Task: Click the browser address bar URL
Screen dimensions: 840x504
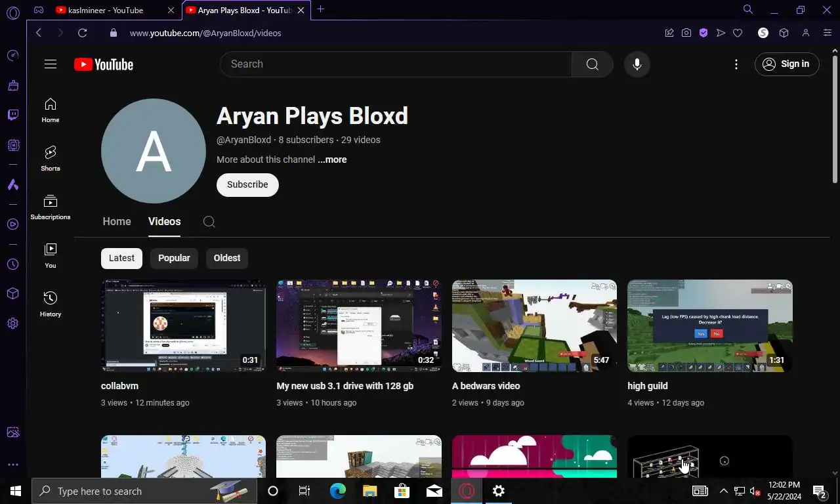Action: tap(205, 33)
